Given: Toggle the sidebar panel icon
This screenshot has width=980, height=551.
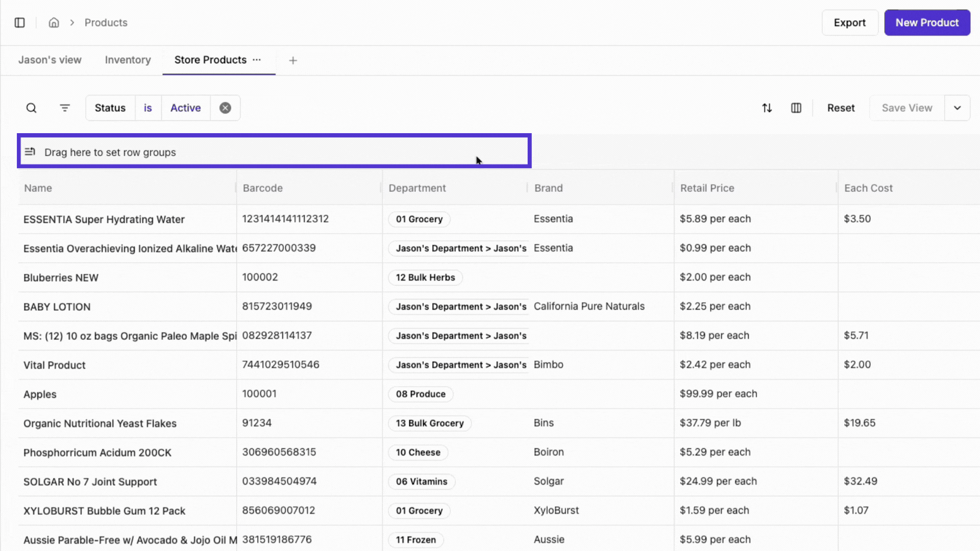Looking at the screenshot, I should tap(19, 22).
